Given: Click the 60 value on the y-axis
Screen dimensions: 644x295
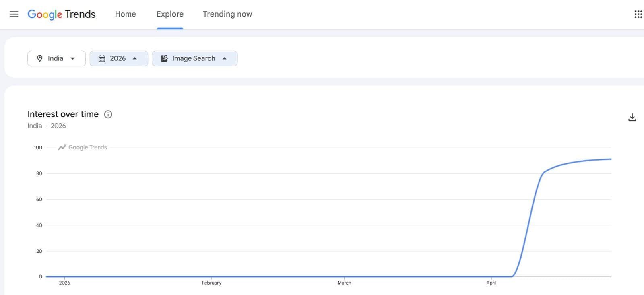Looking at the screenshot, I should click(x=39, y=199).
